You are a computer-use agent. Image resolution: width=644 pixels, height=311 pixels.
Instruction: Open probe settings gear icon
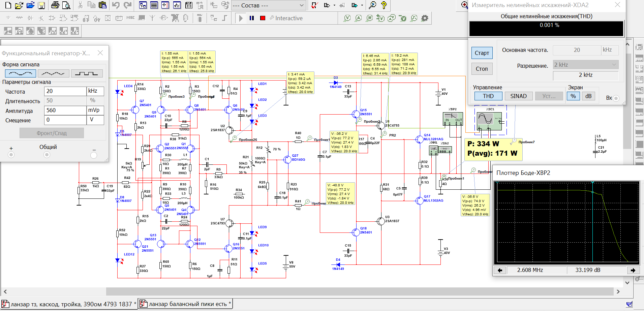coord(425,18)
